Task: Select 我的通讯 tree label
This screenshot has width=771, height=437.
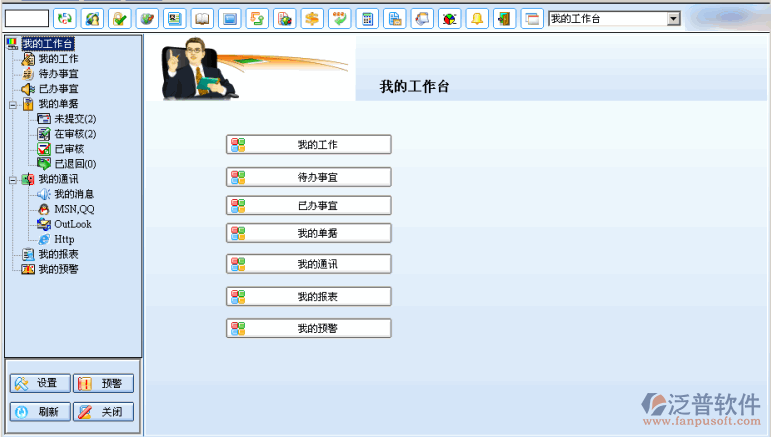Action: coord(58,179)
